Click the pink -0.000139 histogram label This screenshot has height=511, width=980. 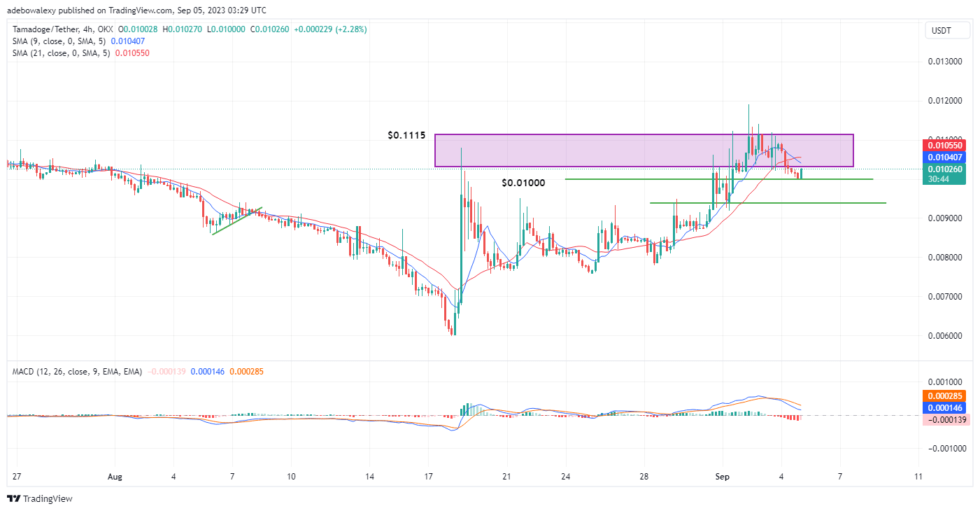pyautogui.click(x=945, y=419)
